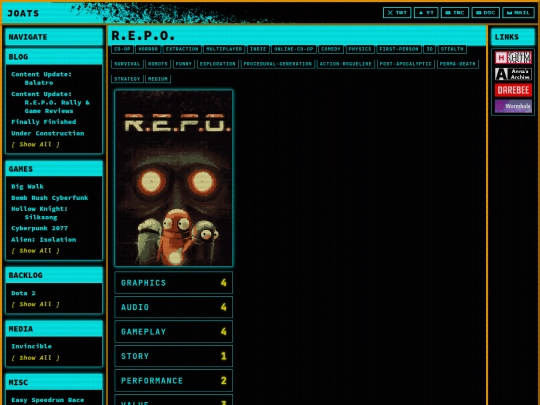The width and height of the screenshot is (540, 405).
Task: Click the EXPLORATION tag
Action: [x=217, y=64]
